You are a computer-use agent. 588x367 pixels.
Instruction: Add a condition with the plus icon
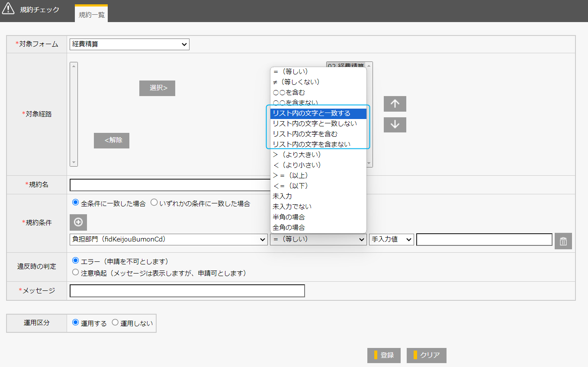pos(78,222)
